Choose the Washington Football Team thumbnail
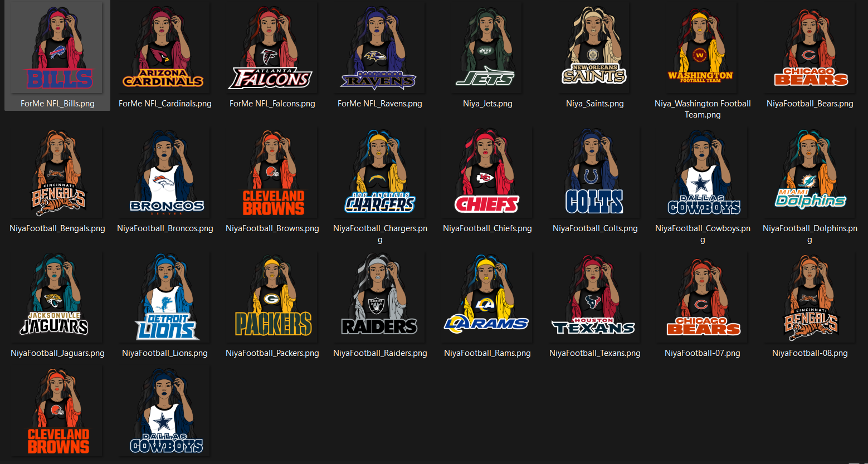The width and height of the screenshot is (868, 464). (x=702, y=50)
